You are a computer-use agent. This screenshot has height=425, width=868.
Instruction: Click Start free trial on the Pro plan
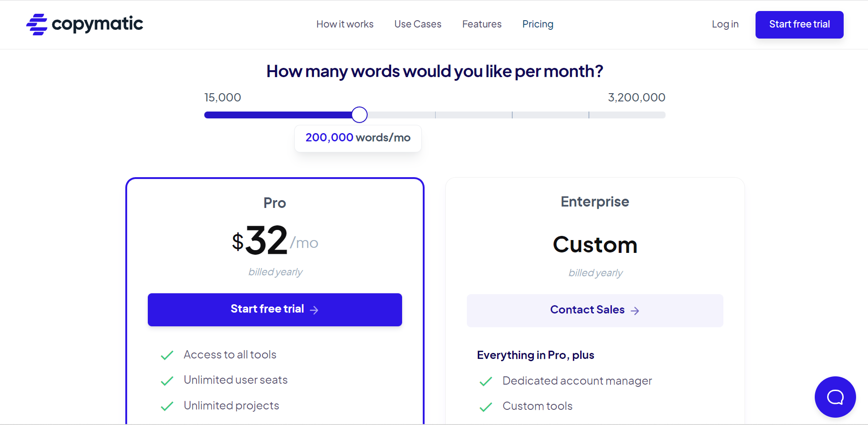coord(274,309)
